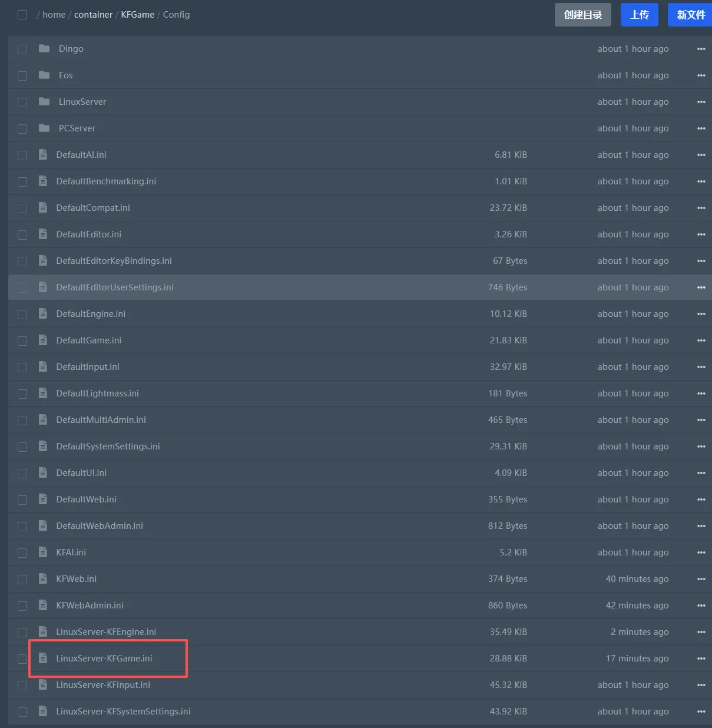Select the checkbox next to DefaultAI.ini
Image resolution: width=712 pixels, height=728 pixels.
[22, 155]
